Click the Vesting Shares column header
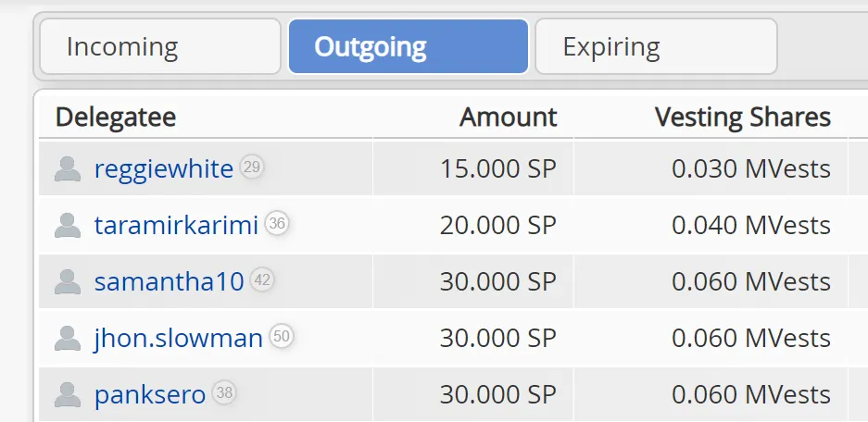The image size is (868, 422). click(x=742, y=118)
